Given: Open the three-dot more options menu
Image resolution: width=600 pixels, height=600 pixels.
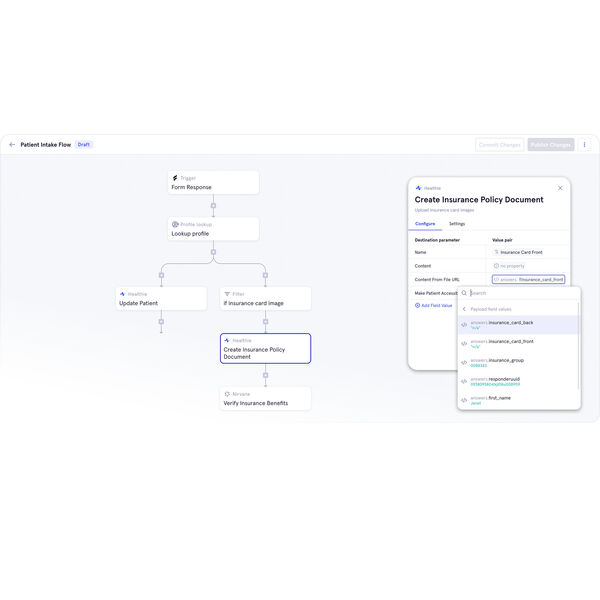Looking at the screenshot, I should click(585, 145).
